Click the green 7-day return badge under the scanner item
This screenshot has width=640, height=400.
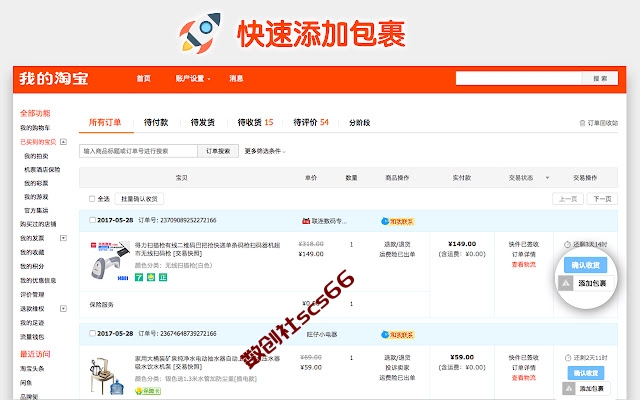(139, 278)
